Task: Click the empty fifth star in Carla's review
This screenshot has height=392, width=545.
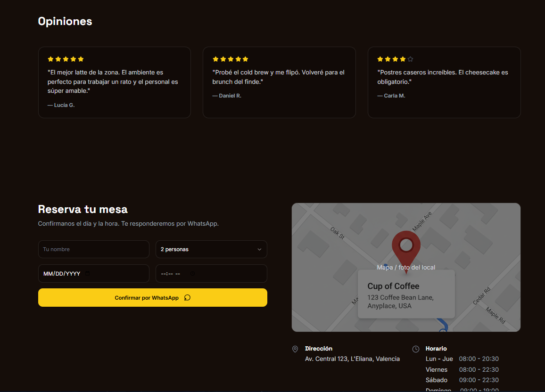Action: pyautogui.click(x=411, y=59)
